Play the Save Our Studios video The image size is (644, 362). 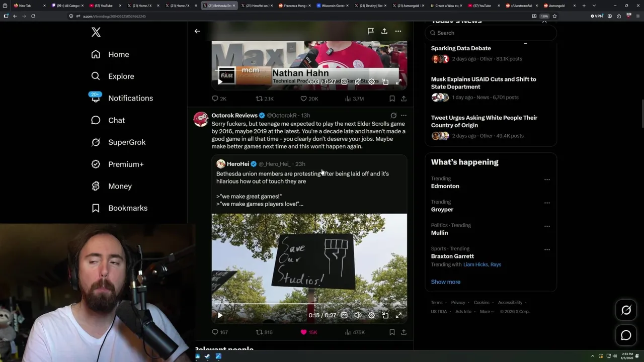(220, 315)
